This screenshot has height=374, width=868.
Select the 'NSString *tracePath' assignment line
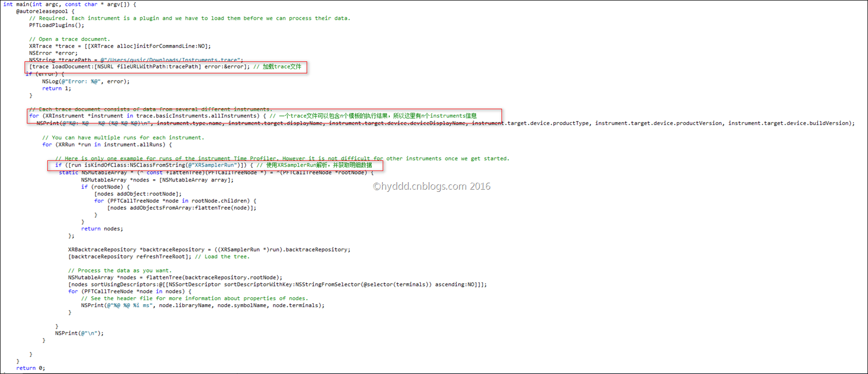tap(136, 60)
